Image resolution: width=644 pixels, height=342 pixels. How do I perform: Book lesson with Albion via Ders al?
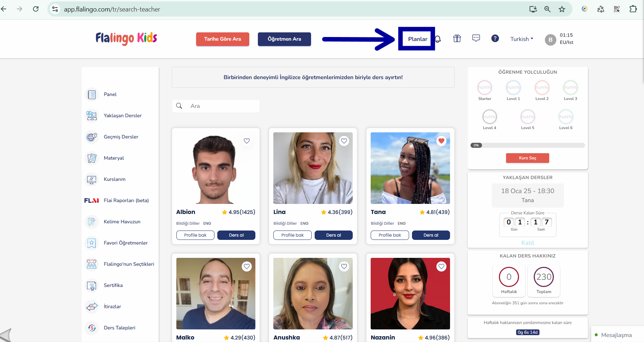click(x=236, y=235)
